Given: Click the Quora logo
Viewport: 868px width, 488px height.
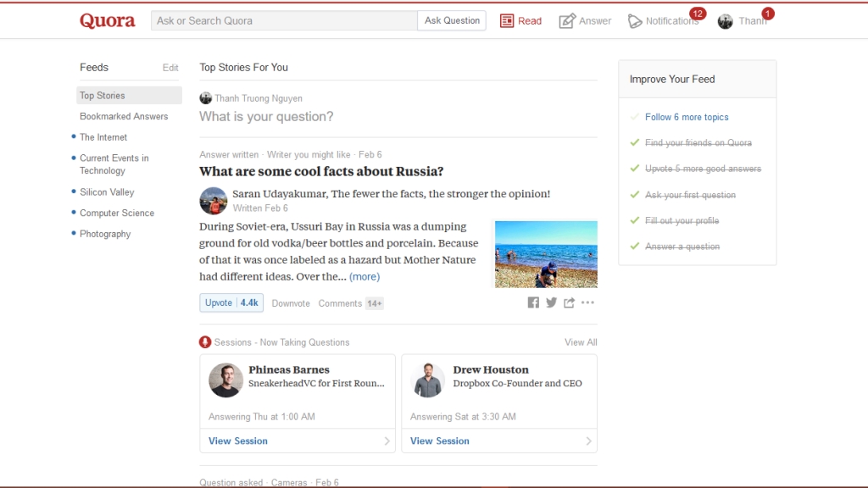Looking at the screenshot, I should click(x=108, y=20).
